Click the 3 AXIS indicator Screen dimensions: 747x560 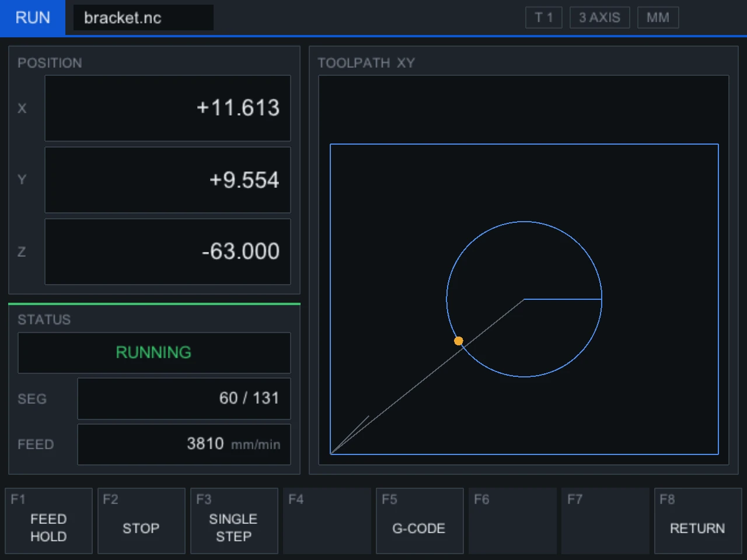coord(600,17)
